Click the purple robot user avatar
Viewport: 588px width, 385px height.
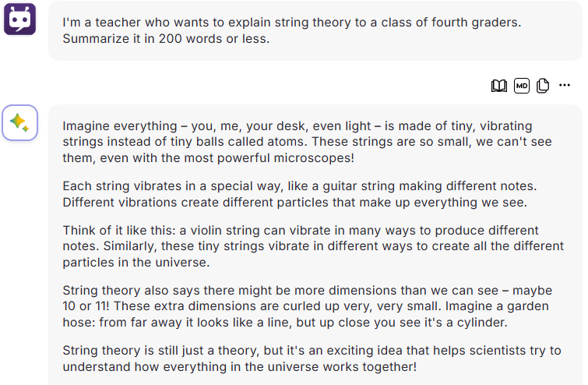tap(20, 19)
